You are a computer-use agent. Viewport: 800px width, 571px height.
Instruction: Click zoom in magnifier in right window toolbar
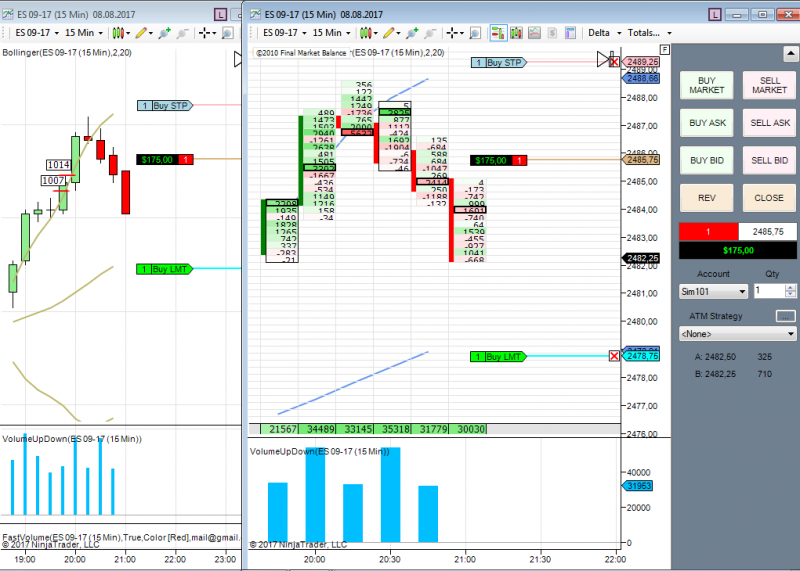[411, 33]
